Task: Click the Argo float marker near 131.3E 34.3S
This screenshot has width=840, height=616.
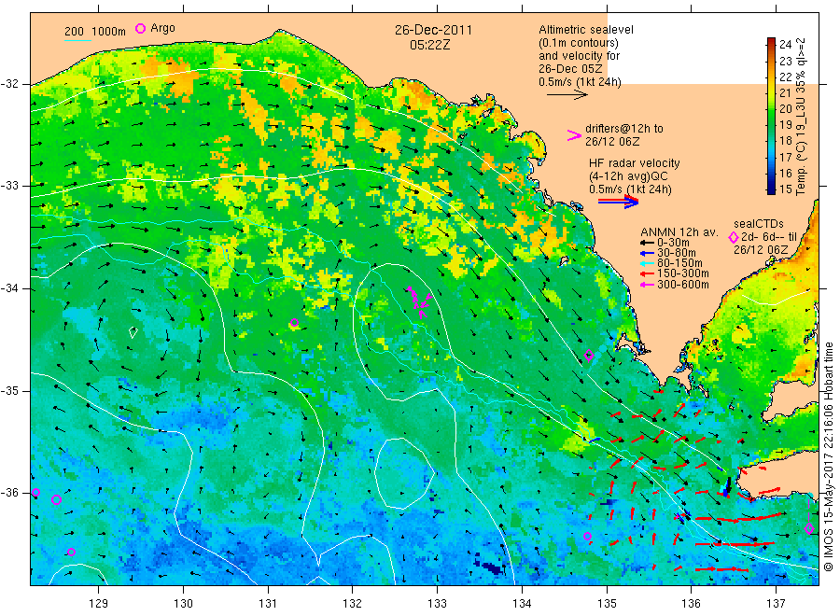Action: click(294, 322)
